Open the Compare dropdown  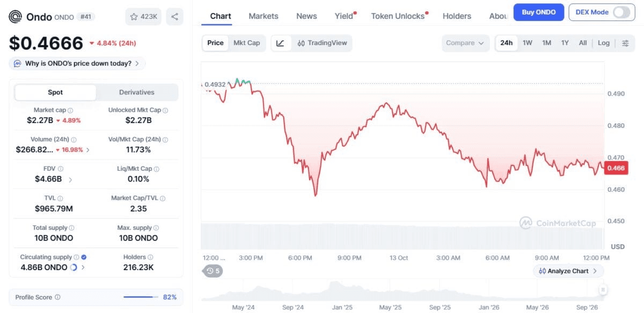pyautogui.click(x=465, y=43)
